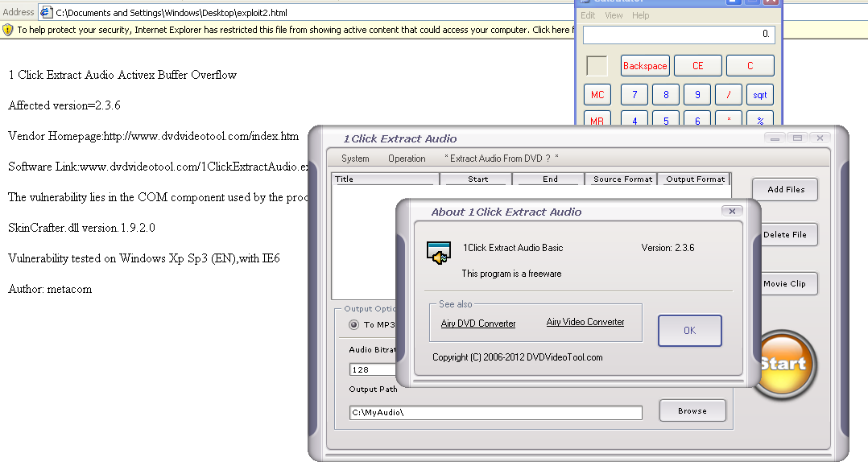This screenshot has width=868, height=474.
Task: Click the Internet Explorer page icon in address bar
Action: pos(46,12)
